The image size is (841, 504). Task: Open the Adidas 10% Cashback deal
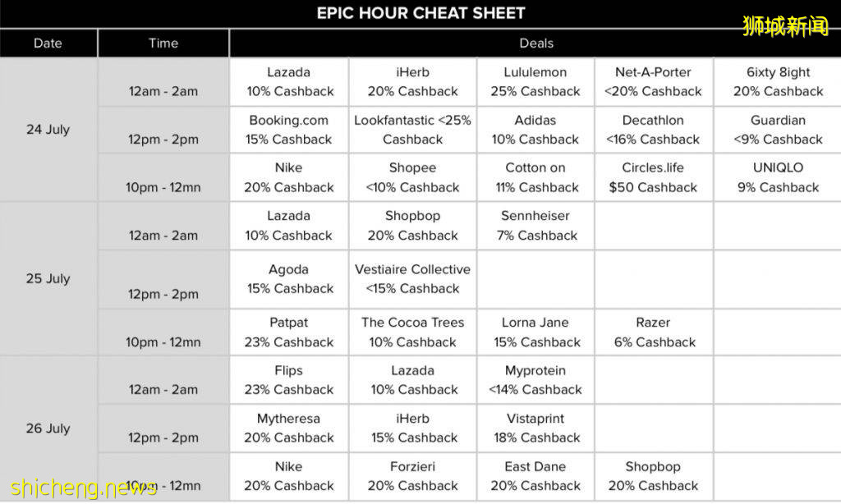pos(535,130)
